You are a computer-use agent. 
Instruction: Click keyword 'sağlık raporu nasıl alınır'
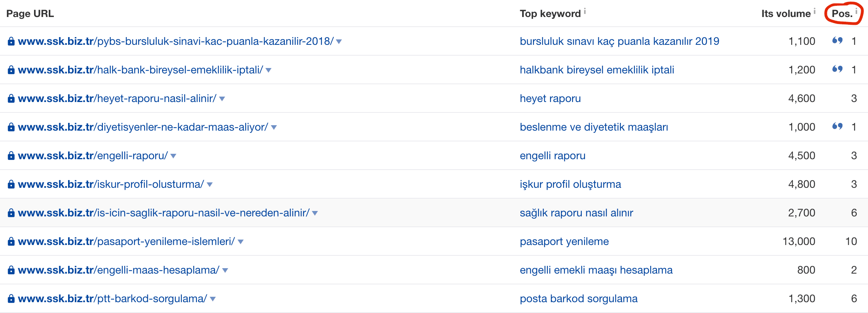pos(576,213)
